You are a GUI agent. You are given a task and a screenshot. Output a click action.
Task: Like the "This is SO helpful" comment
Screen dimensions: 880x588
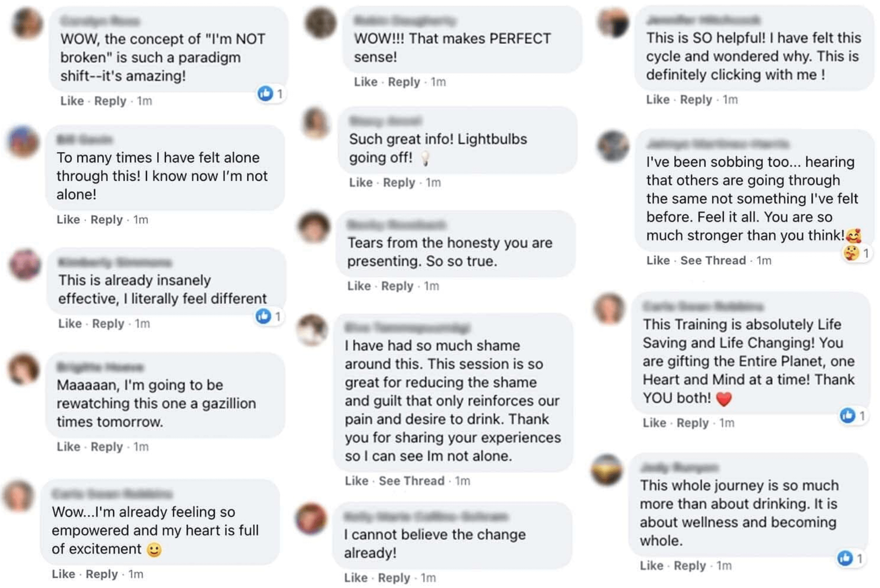[x=657, y=100]
